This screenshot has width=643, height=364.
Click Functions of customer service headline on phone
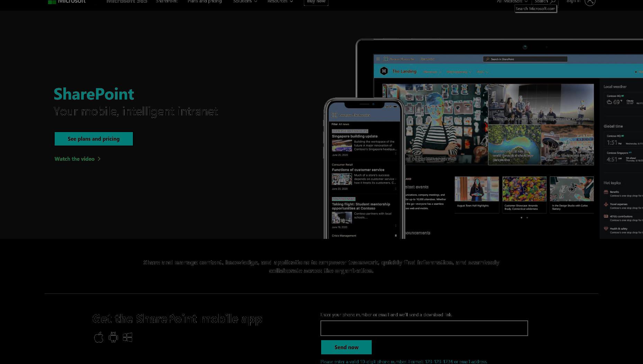point(358,170)
